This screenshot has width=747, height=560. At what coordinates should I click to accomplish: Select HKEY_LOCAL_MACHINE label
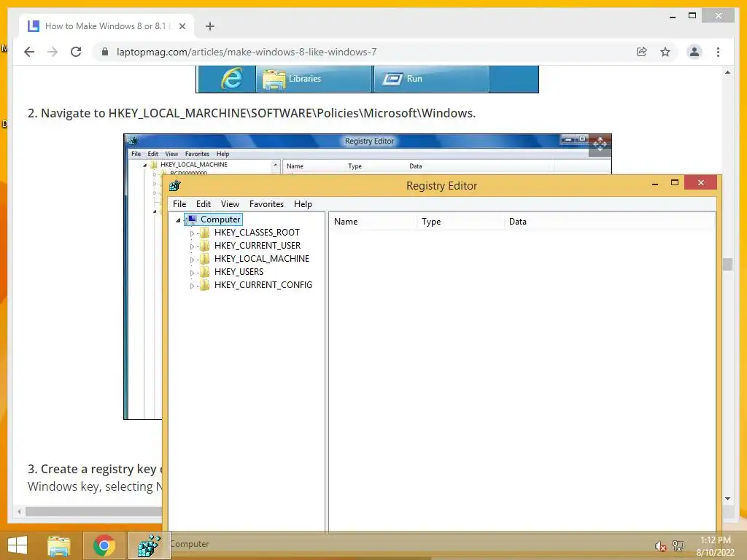tap(262, 259)
